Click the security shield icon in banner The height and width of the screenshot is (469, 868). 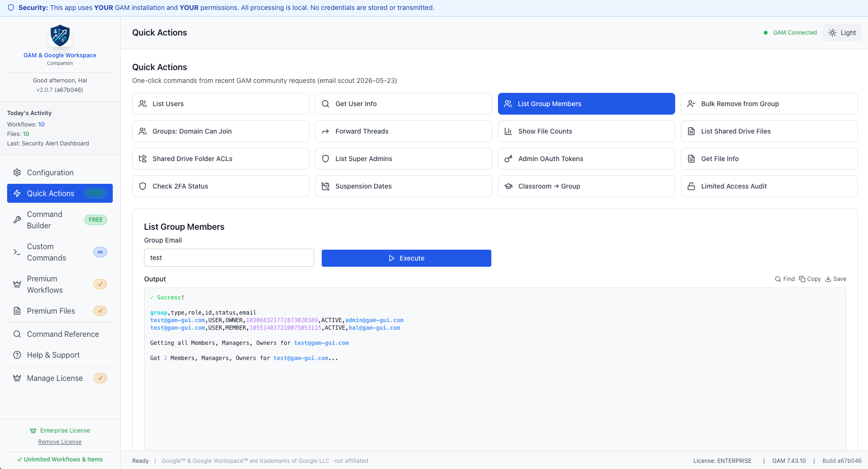(x=11, y=8)
